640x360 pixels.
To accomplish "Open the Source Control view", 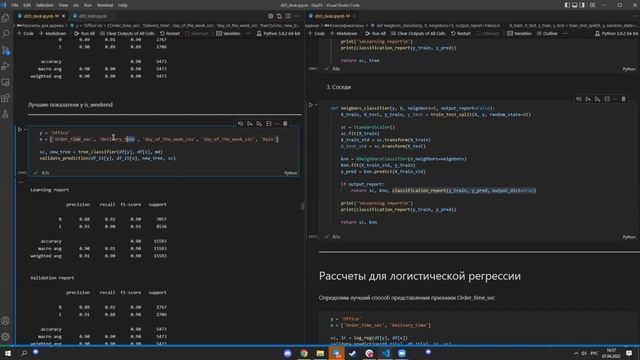I will click(x=6, y=50).
